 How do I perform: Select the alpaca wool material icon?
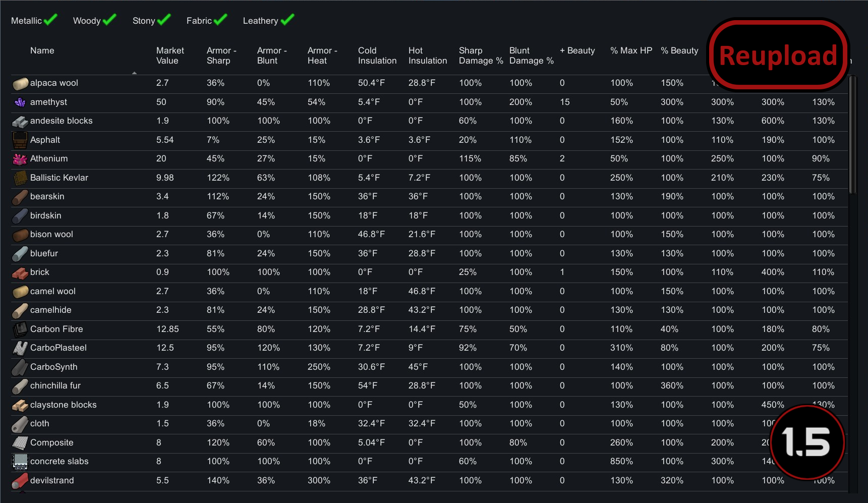(x=20, y=83)
